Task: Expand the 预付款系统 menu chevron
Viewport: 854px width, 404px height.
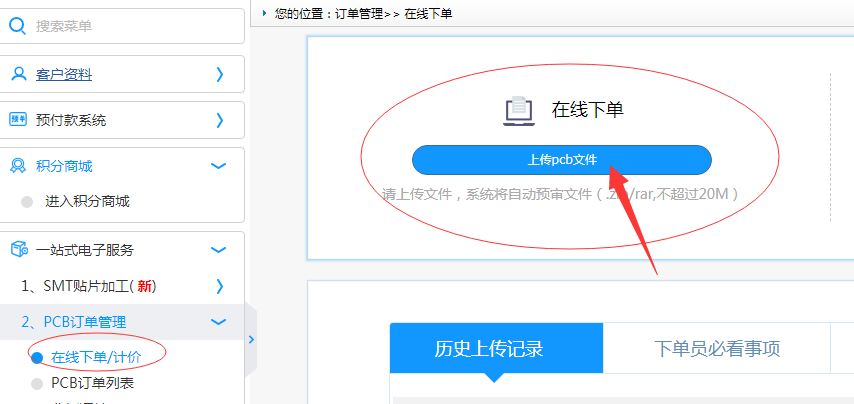Action: pos(219,120)
